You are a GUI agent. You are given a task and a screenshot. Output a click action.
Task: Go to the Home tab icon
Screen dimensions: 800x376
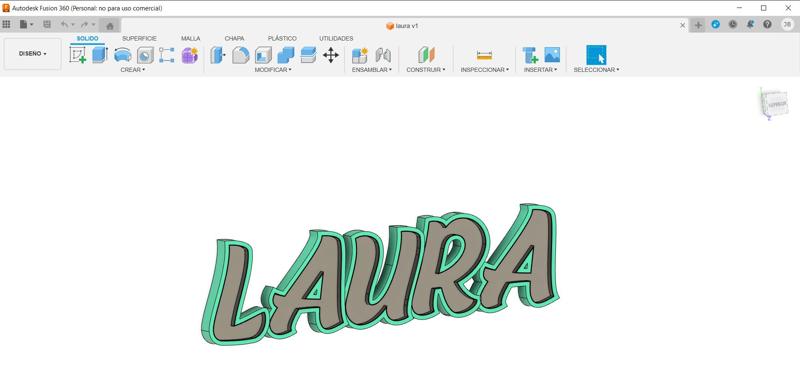(x=110, y=26)
